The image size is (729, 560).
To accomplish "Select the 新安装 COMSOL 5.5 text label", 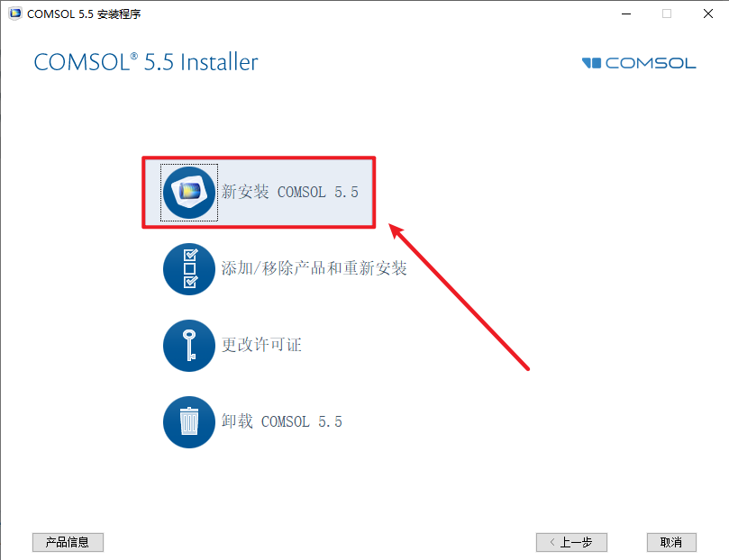I will [289, 192].
